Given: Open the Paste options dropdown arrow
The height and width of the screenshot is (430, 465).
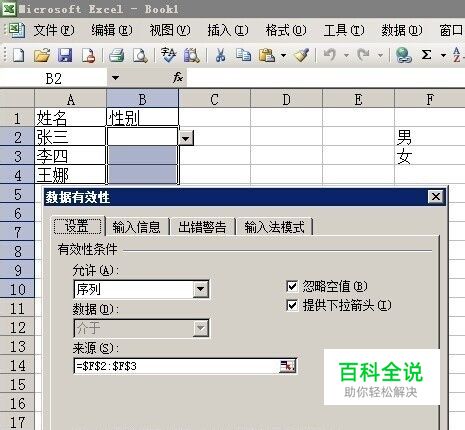Looking at the screenshot, I should 283,55.
